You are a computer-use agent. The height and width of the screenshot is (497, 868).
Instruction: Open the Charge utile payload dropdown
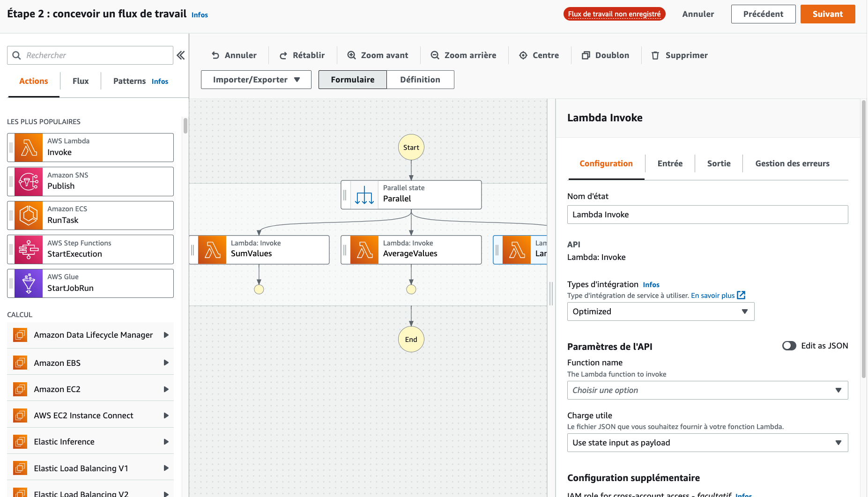(x=707, y=443)
